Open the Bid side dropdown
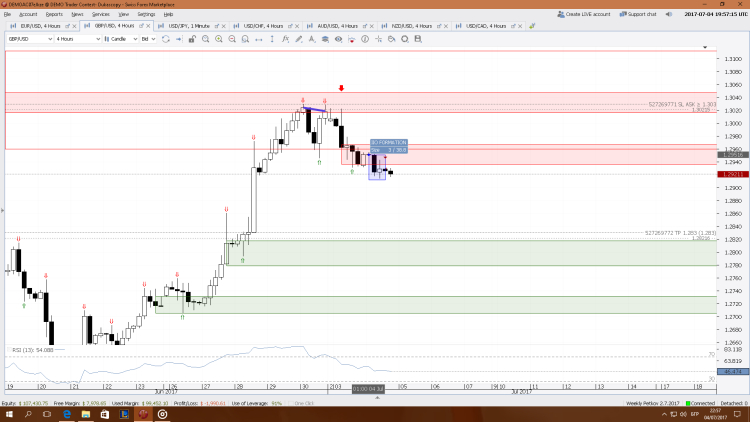 click(148, 39)
